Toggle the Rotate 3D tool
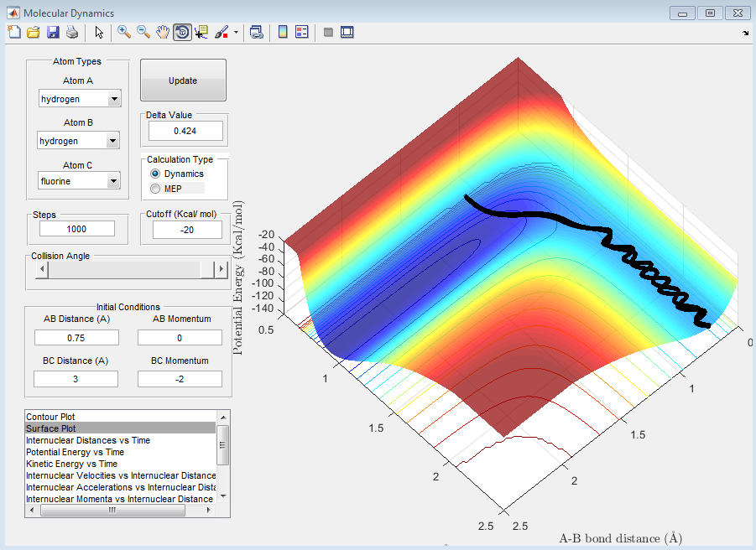The height and width of the screenshot is (550, 756). pyautogui.click(x=182, y=32)
